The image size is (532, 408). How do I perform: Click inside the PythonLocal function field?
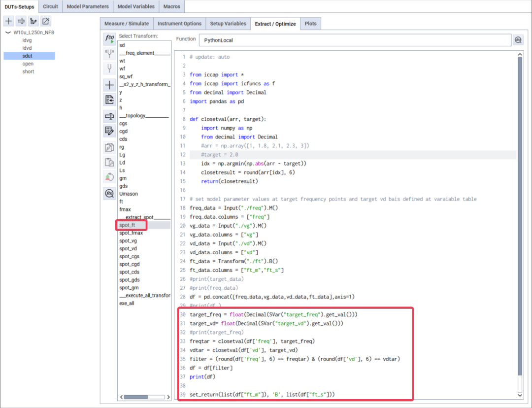[355, 40]
